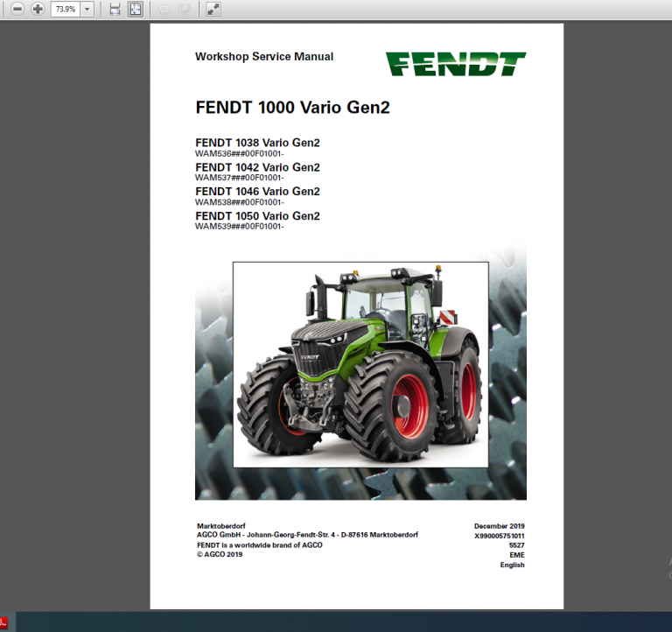Open the zoom level dropdown arrow
672x632 pixels.
pyautogui.click(x=87, y=9)
